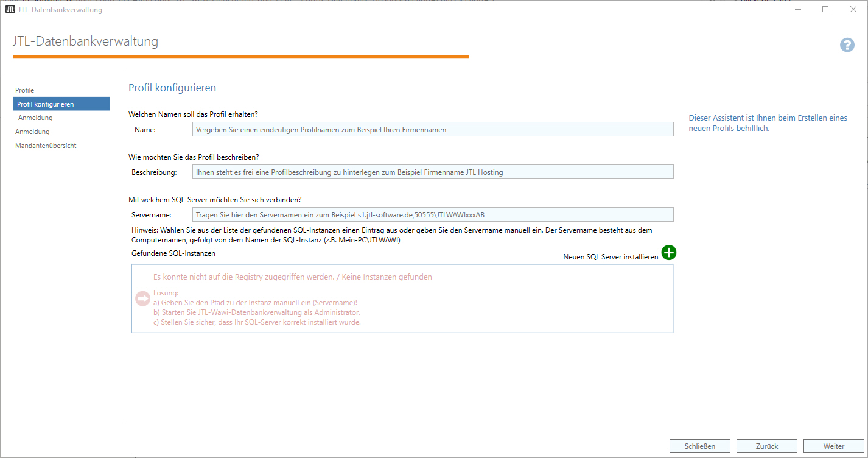
Task: Click the Gefundene SQL-Instanzen label
Action: click(x=173, y=253)
